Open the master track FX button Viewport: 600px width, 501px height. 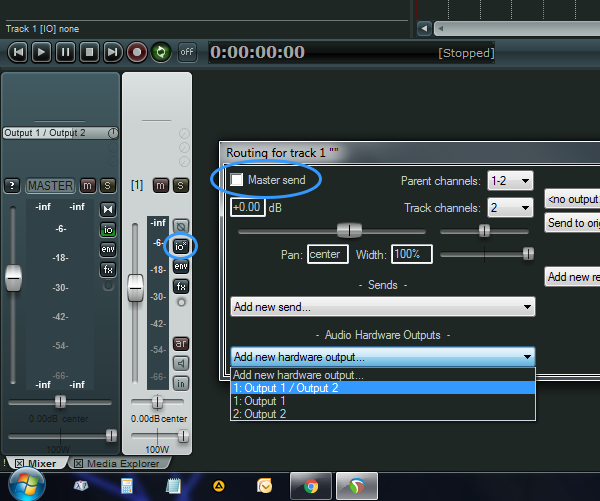tap(107, 269)
